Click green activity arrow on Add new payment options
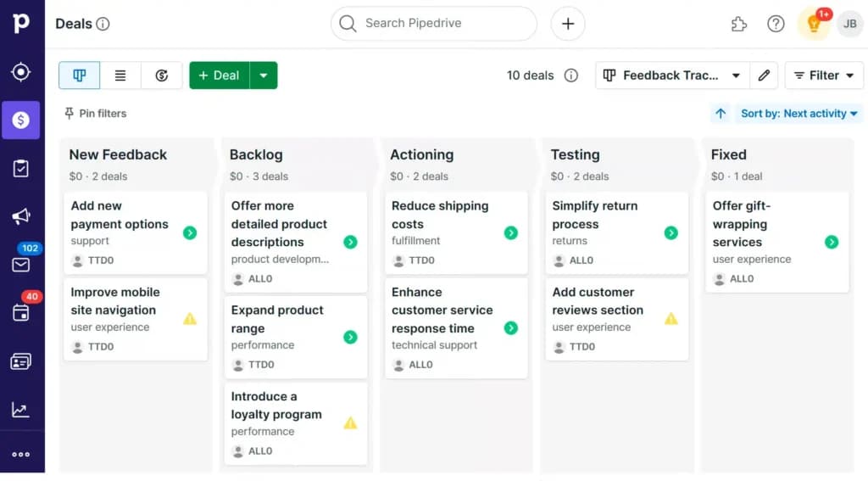The height and width of the screenshot is (481, 868). pyautogui.click(x=190, y=232)
